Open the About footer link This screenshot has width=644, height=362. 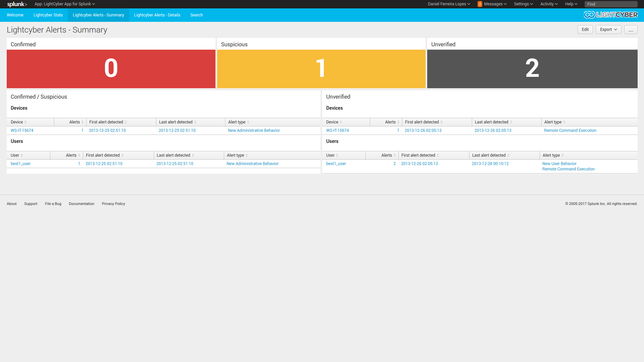12,204
